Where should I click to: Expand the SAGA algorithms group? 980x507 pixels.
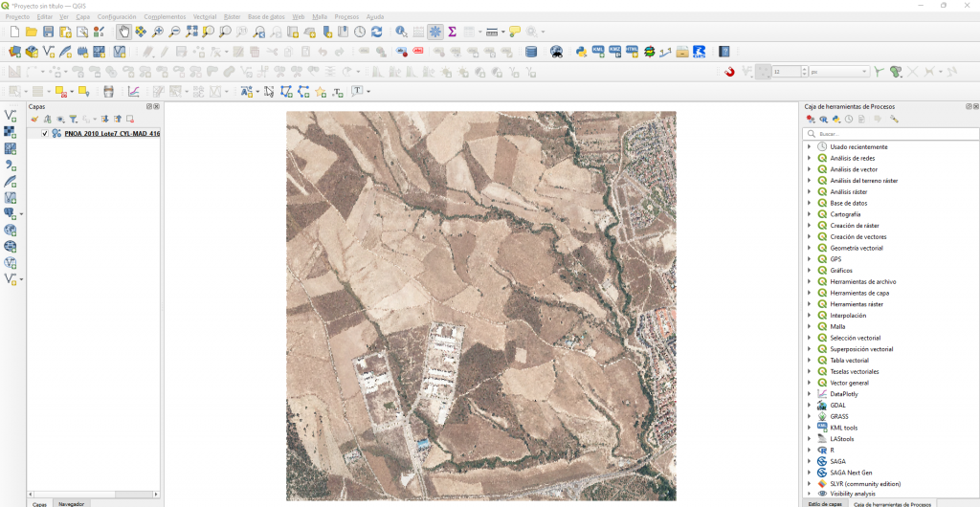pos(809,461)
